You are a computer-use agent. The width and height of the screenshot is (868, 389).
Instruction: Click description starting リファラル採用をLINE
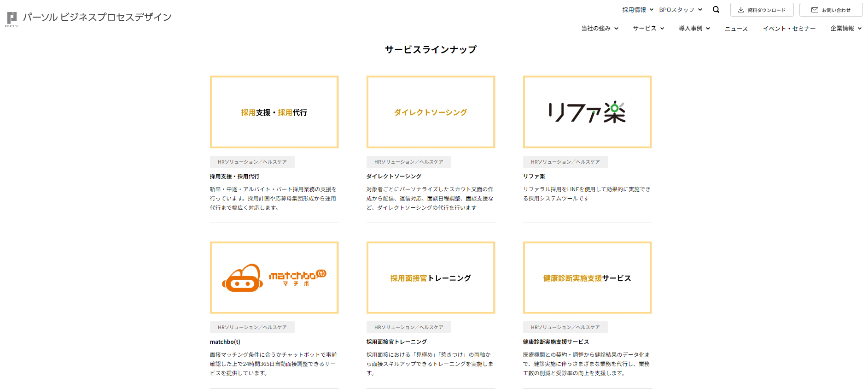pos(587,194)
